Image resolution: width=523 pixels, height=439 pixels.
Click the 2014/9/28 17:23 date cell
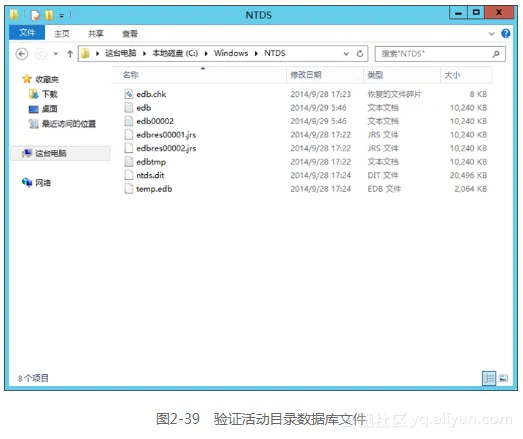pyautogui.click(x=321, y=94)
